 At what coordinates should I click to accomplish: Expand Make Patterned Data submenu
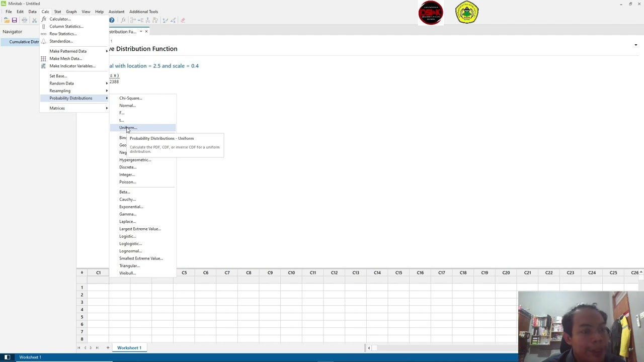(74, 51)
